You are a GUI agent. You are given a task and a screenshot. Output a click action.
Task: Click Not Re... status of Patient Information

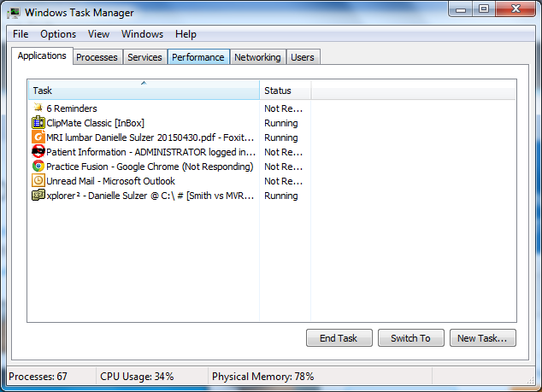tap(284, 152)
